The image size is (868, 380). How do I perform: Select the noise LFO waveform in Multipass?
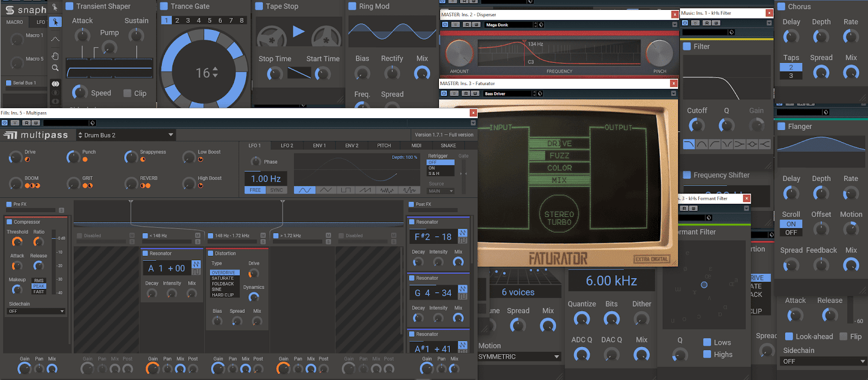(387, 190)
